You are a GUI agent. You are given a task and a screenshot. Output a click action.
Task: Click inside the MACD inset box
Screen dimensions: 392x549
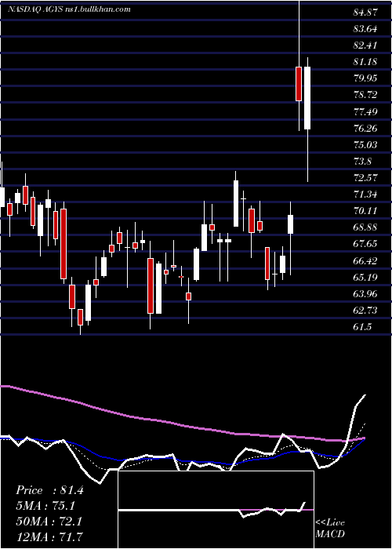[216, 510]
